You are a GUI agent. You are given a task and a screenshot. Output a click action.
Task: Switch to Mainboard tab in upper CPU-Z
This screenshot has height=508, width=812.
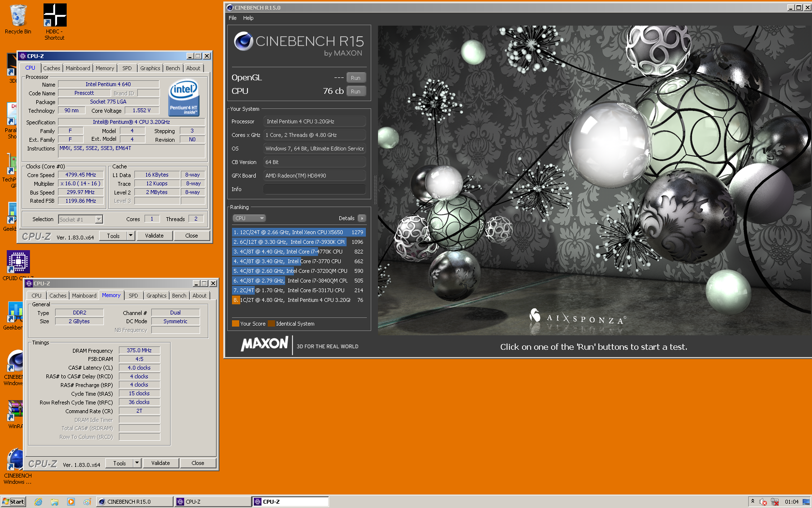pos(78,68)
